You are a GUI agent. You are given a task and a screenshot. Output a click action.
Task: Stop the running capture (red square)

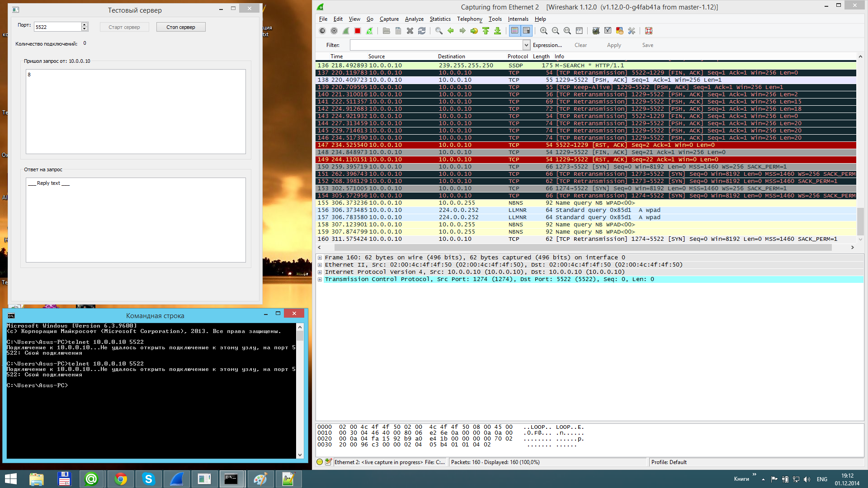click(x=358, y=31)
